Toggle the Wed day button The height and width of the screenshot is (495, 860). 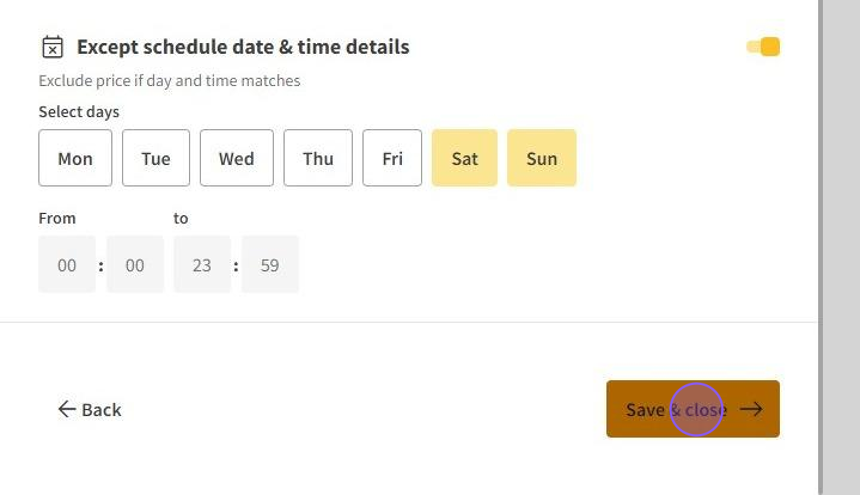236,158
